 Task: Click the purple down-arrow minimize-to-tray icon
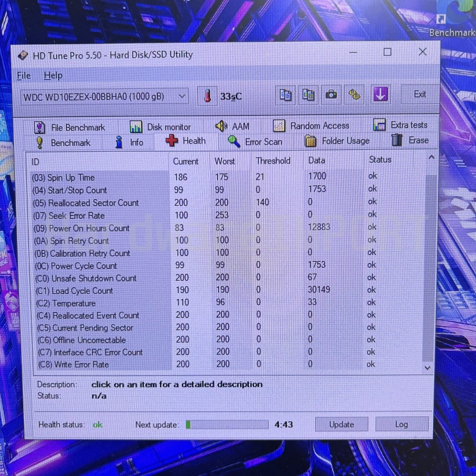point(380,94)
